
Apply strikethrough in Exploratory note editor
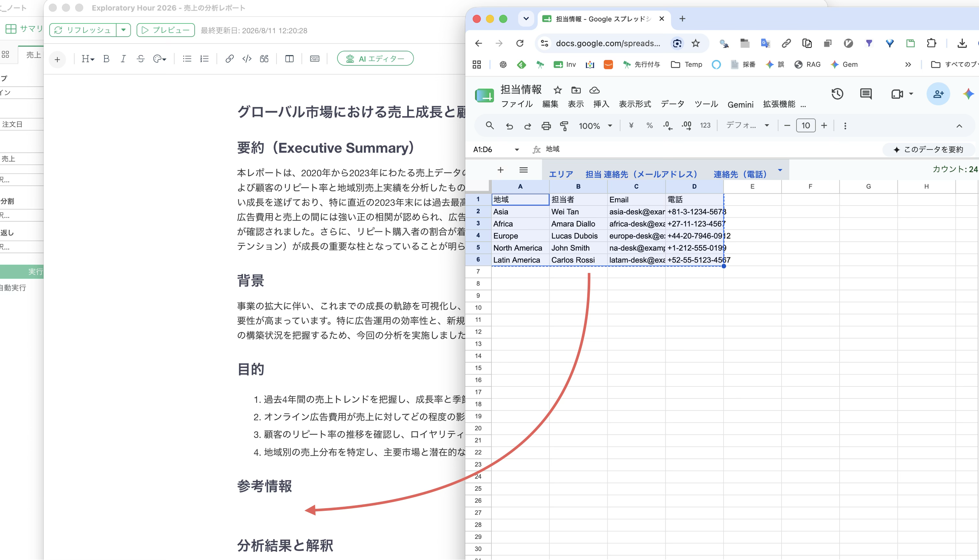[141, 59]
